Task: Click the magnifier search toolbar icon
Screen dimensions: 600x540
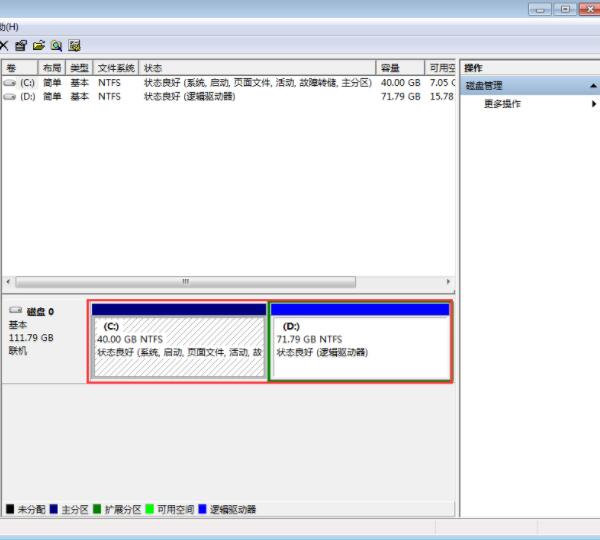Action: [56, 46]
